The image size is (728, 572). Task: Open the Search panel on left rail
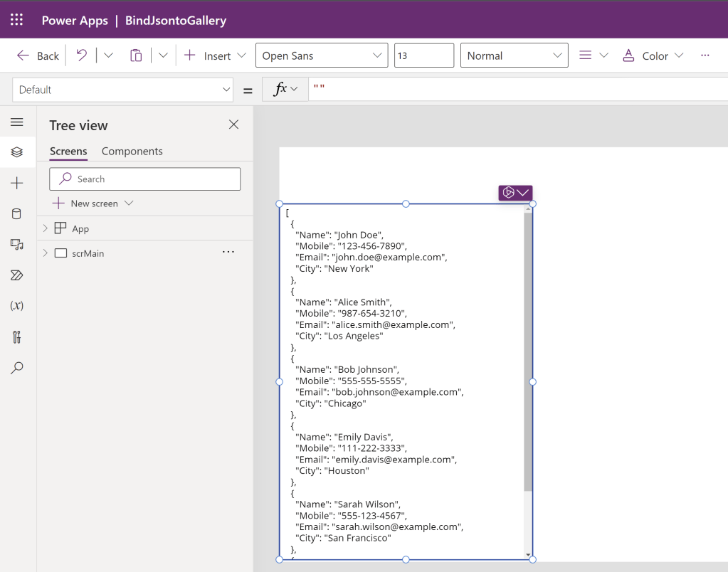coord(17,368)
